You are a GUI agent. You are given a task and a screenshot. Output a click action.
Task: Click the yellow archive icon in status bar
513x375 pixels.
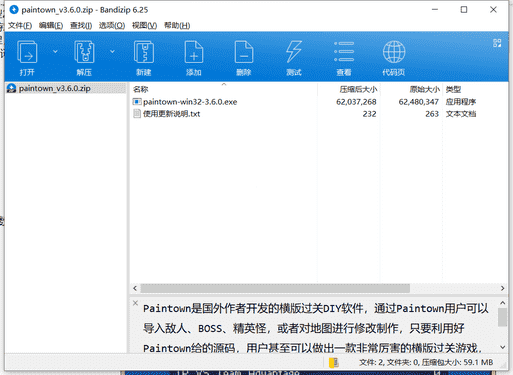(x=333, y=363)
